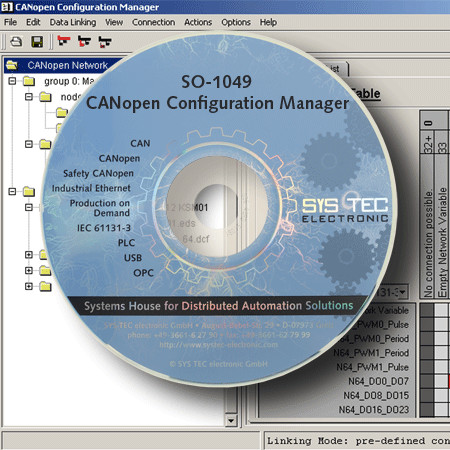450x450 pixels.
Task: Click the save floppy disk icon
Action: point(37,42)
